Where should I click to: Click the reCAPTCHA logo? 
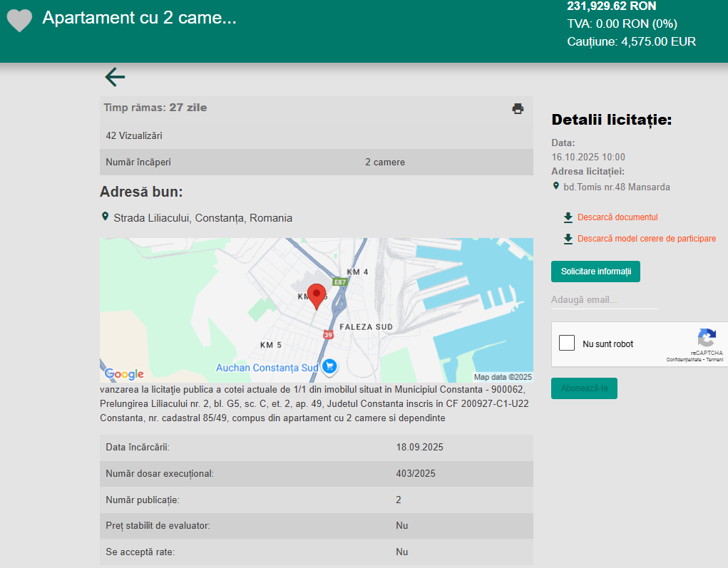[x=707, y=338]
